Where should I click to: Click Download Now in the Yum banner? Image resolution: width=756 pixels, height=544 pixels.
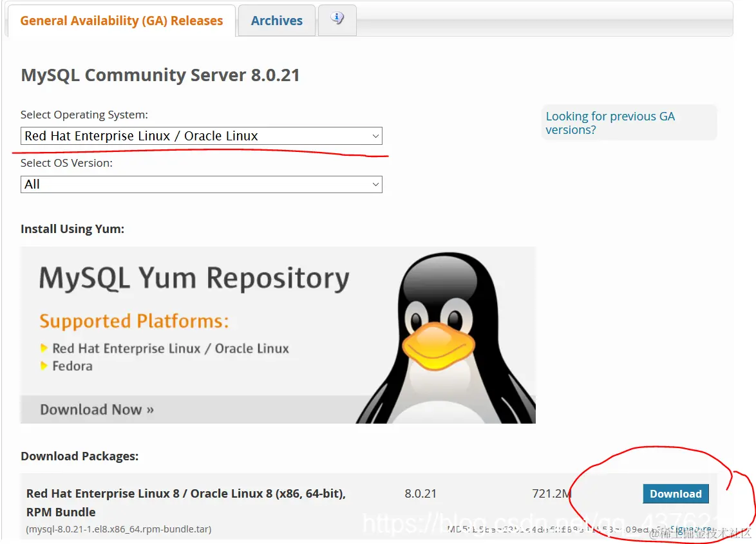pyautogui.click(x=97, y=409)
